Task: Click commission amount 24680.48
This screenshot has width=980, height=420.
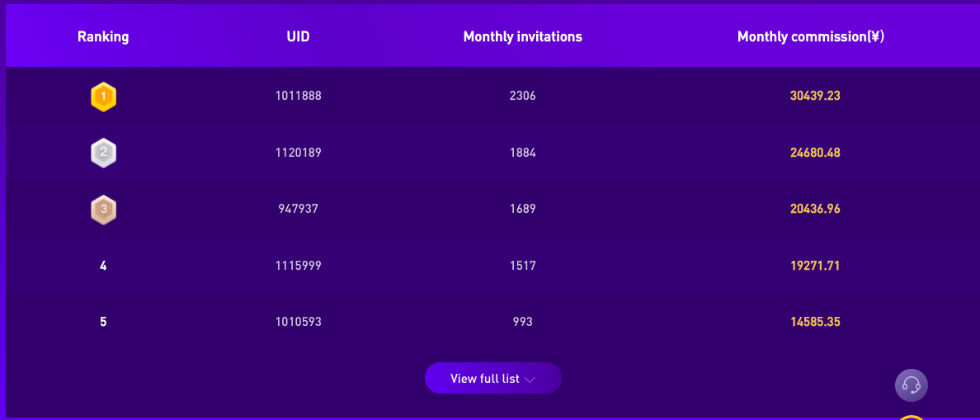Action: pyautogui.click(x=815, y=153)
